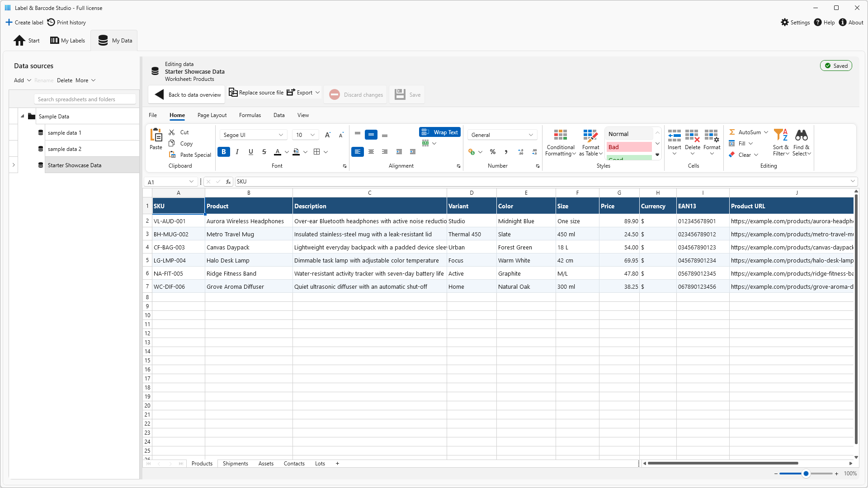The width and height of the screenshot is (868, 488).
Task: Open Find & Select binoculars
Action: (x=802, y=143)
